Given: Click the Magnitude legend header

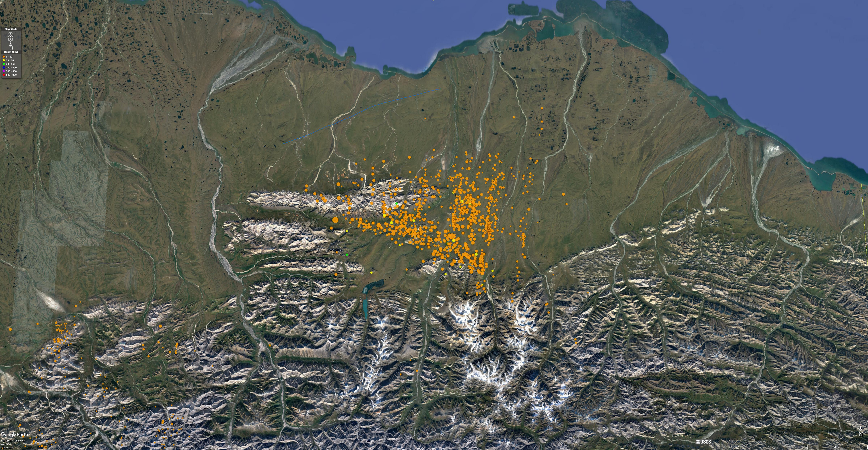Looking at the screenshot, I should [x=11, y=29].
